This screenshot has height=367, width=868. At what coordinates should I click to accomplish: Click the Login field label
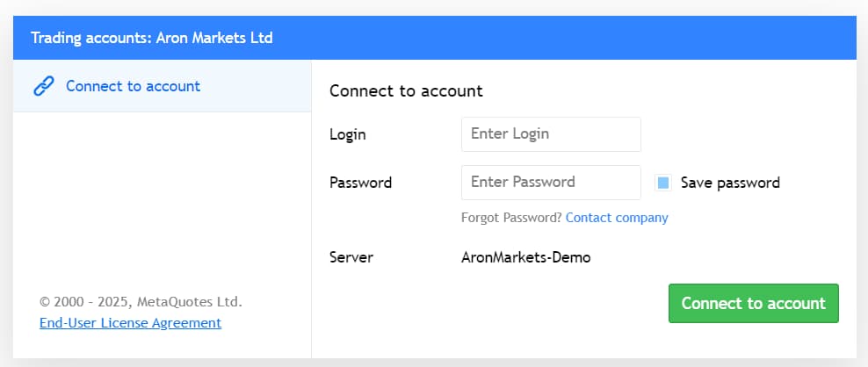347,134
